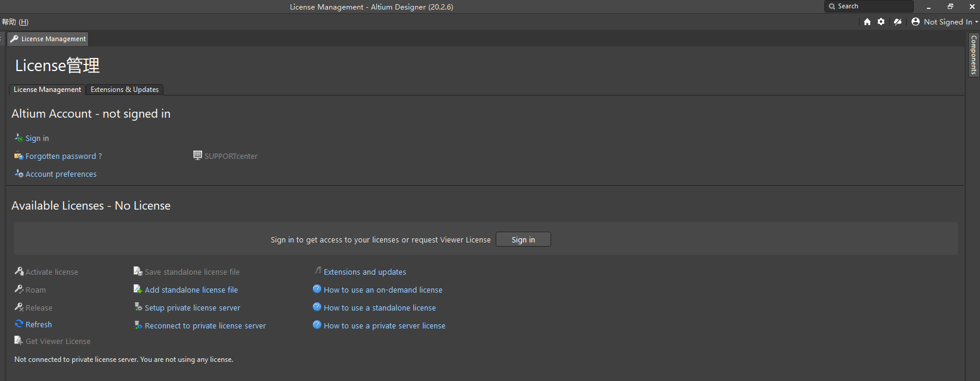Click the Release key icon
The height and width of the screenshot is (381, 980).
point(19,307)
